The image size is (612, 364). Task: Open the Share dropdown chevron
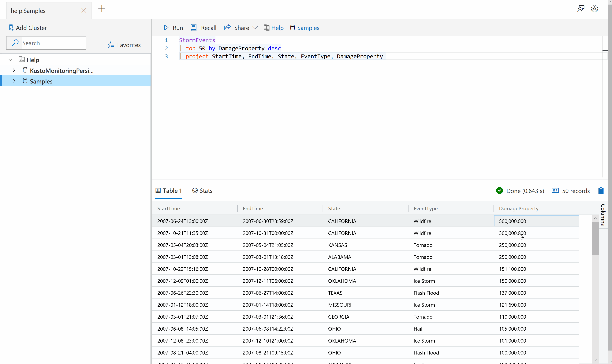[255, 28]
